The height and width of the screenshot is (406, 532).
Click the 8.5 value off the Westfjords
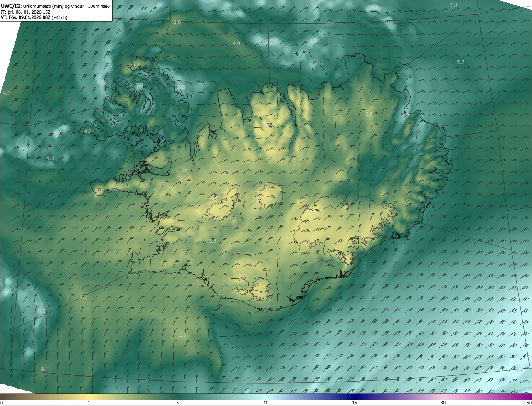[x=101, y=82]
